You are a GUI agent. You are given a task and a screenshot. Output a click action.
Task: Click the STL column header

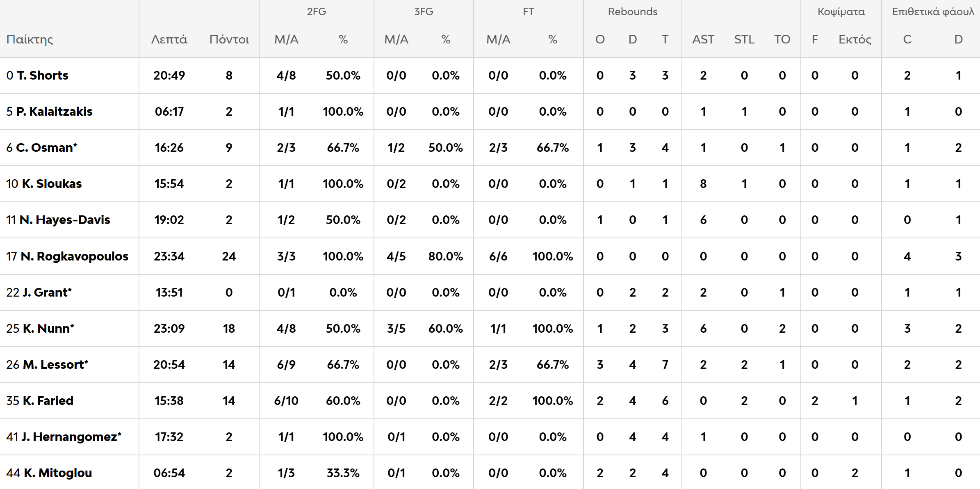744,39
